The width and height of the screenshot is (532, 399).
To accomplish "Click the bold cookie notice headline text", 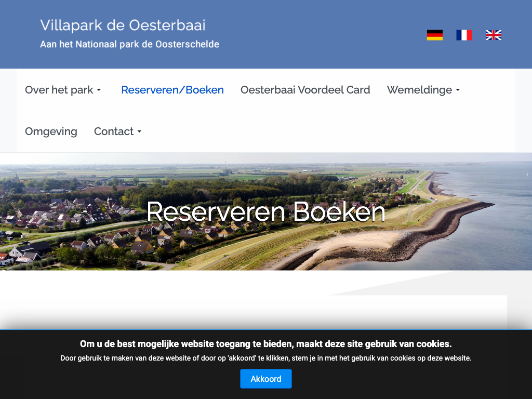I will pyautogui.click(x=266, y=344).
